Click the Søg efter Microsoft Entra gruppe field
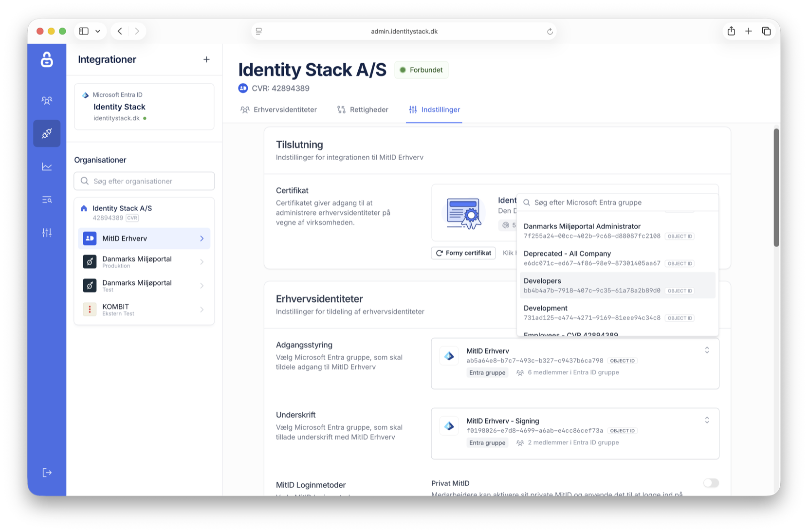The width and height of the screenshot is (808, 532). [617, 202]
